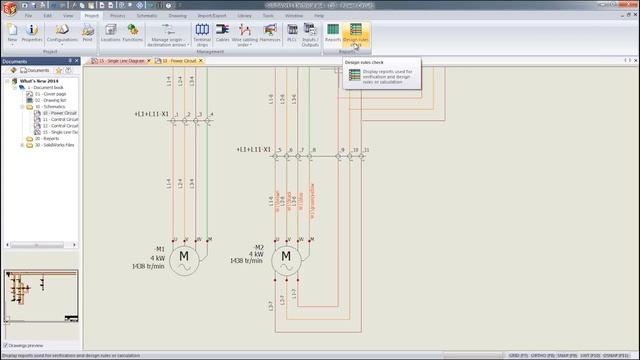The height and width of the screenshot is (360, 640).
Task: Toggle ORTHO mode in status bar
Action: pyautogui.click(x=542, y=356)
